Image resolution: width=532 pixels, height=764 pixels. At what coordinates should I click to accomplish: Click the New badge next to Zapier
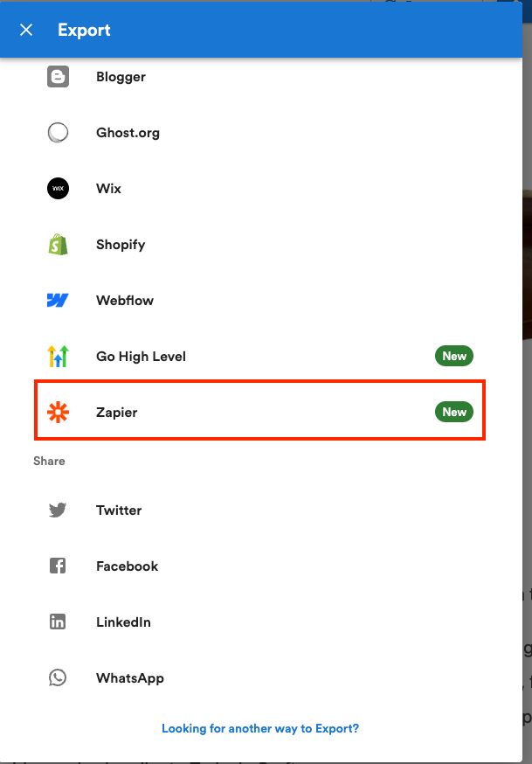[454, 413]
